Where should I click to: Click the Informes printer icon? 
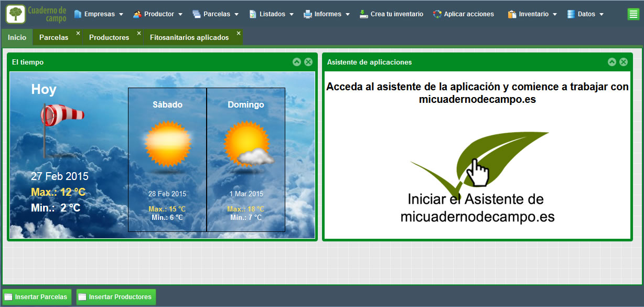click(x=308, y=14)
